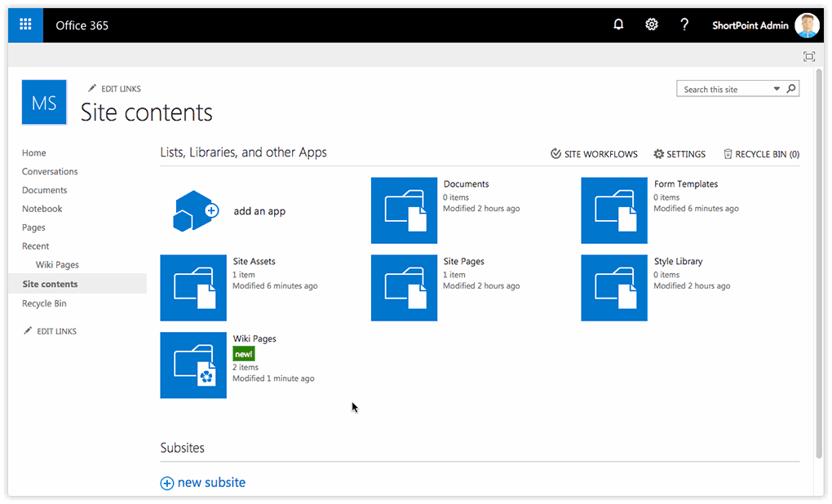Click the Wiki Pages title

(254, 338)
